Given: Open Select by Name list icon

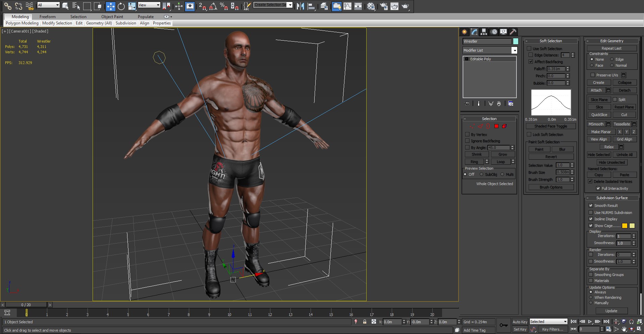Looking at the screenshot, I should (76, 6).
